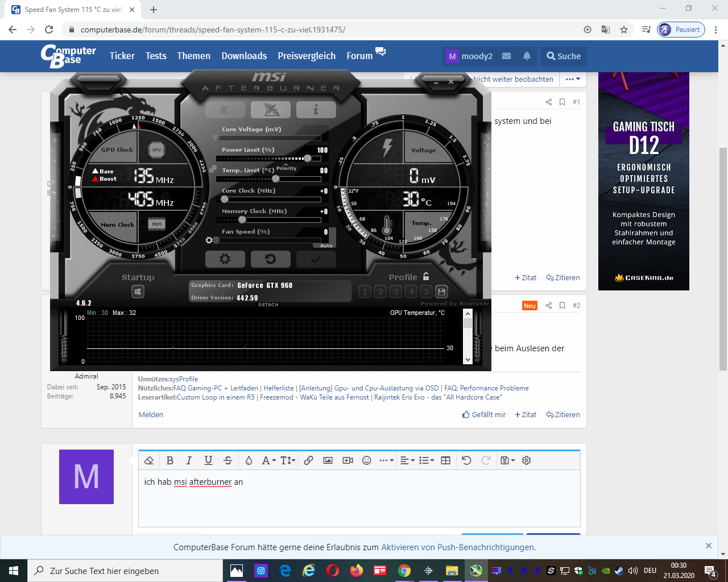Open font family dropdown in editor

click(268, 460)
